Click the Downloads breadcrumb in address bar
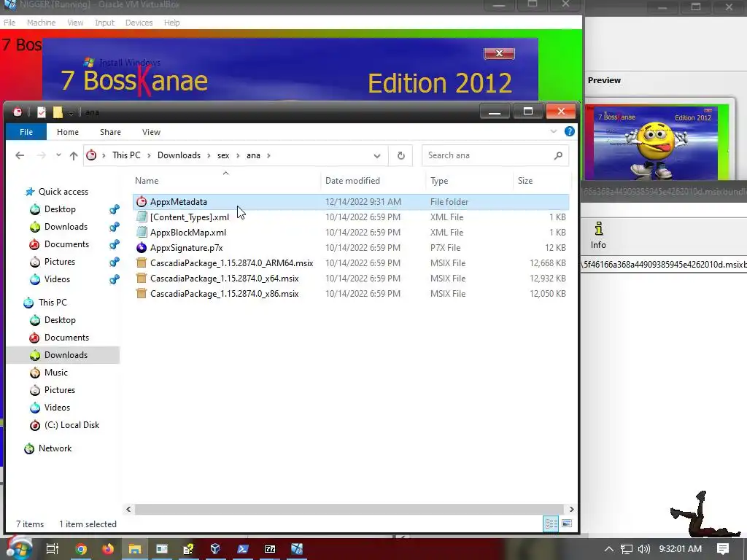 [x=179, y=155]
